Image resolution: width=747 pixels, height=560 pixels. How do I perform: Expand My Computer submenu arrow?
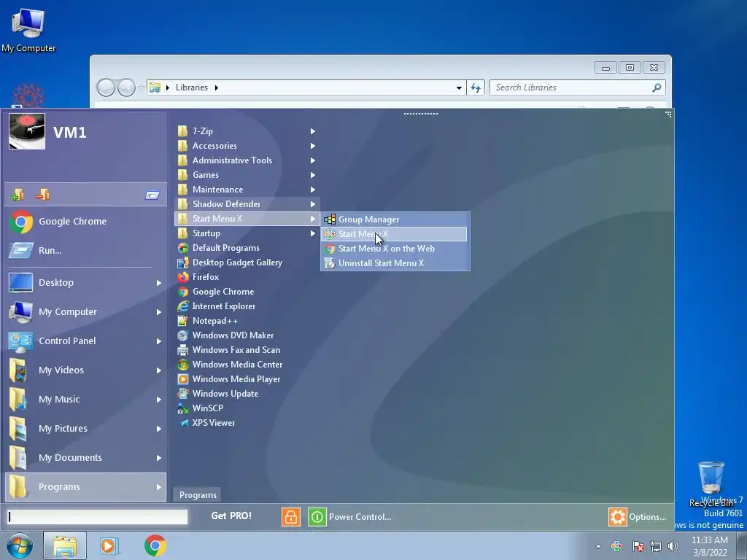158,312
